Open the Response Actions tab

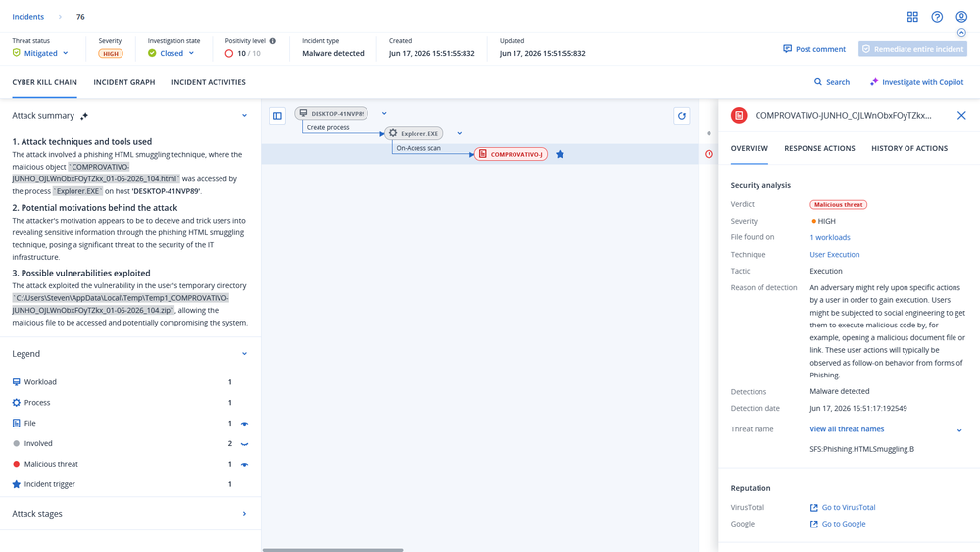pyautogui.click(x=819, y=149)
